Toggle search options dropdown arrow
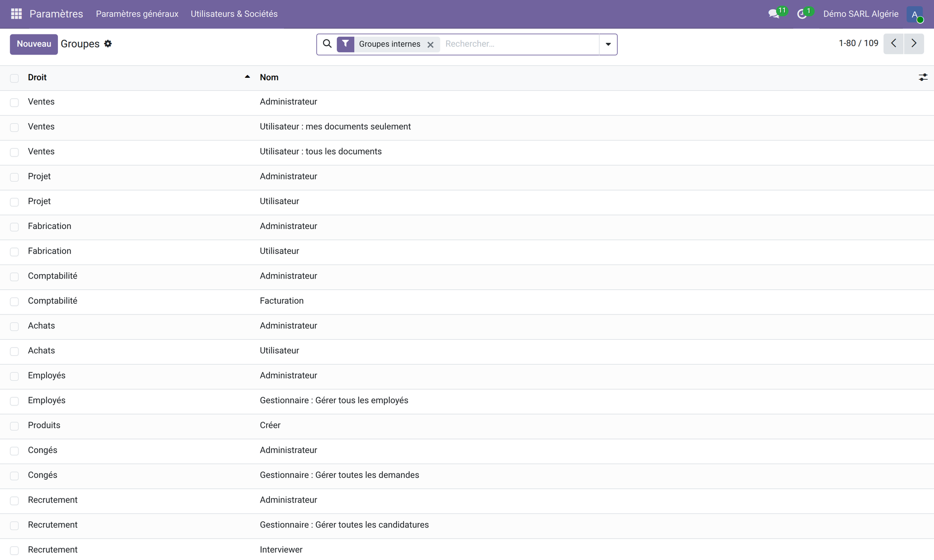This screenshot has width=934, height=560. point(608,44)
